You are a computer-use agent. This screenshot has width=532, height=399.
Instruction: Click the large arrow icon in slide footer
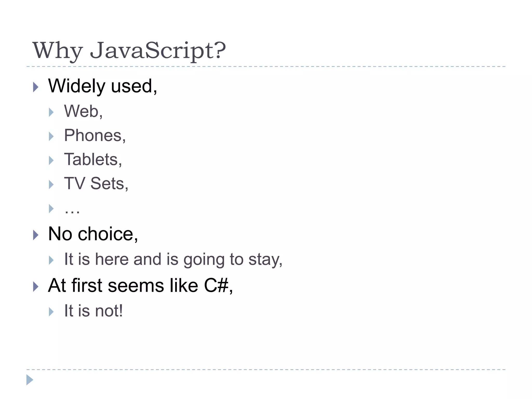30,380
